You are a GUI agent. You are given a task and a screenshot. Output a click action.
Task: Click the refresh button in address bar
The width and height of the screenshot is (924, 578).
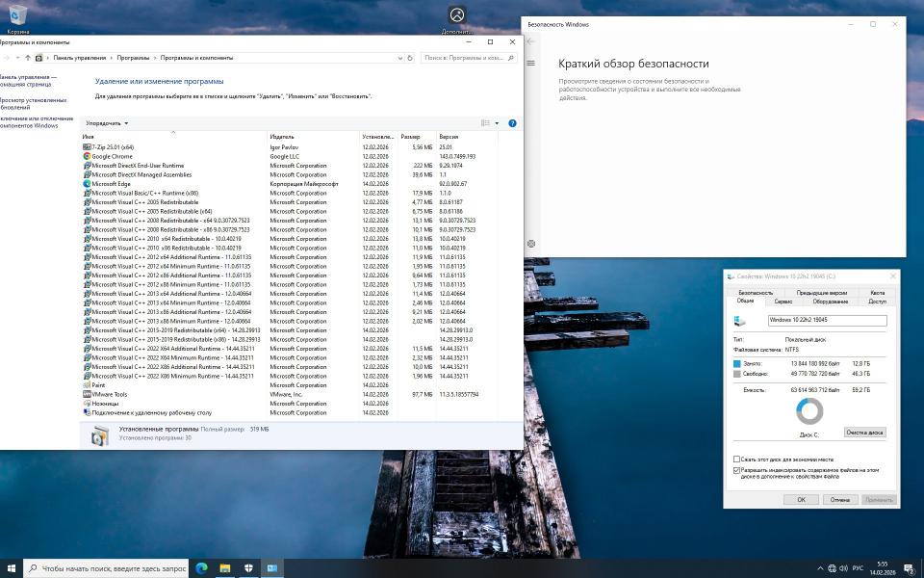tap(411, 58)
